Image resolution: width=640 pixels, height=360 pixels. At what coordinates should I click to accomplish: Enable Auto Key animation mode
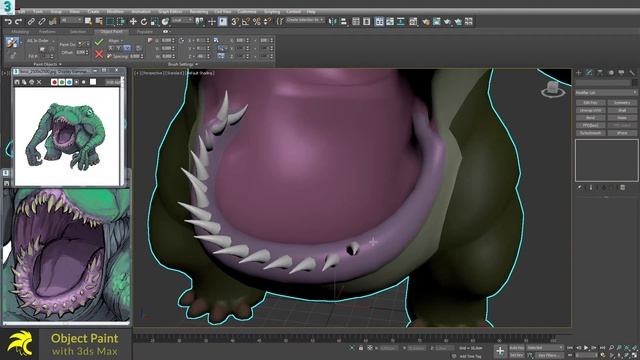516,348
